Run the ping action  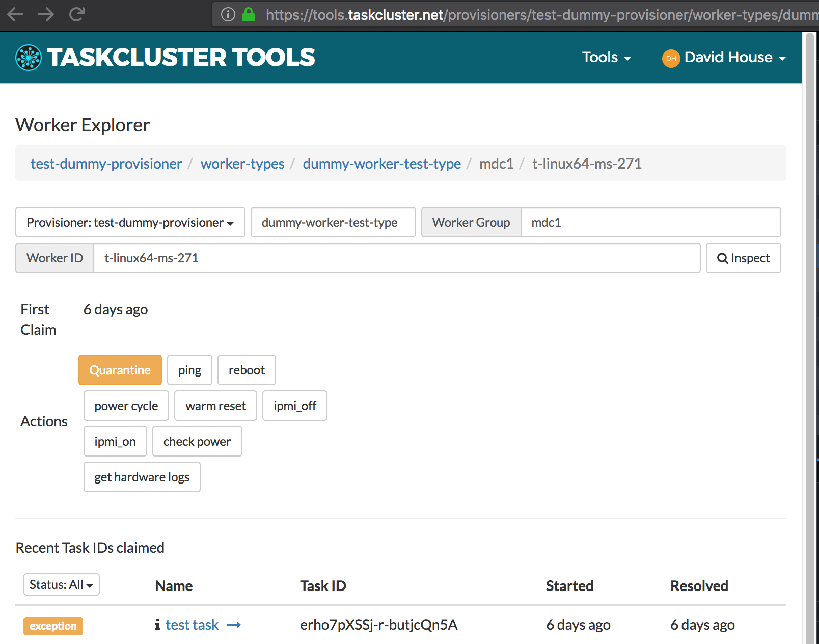[189, 370]
